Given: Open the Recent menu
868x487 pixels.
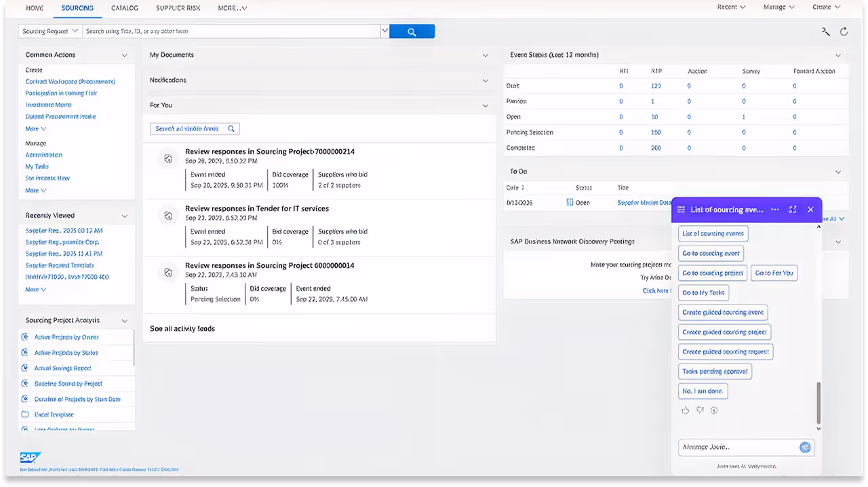Looking at the screenshot, I should point(731,7).
